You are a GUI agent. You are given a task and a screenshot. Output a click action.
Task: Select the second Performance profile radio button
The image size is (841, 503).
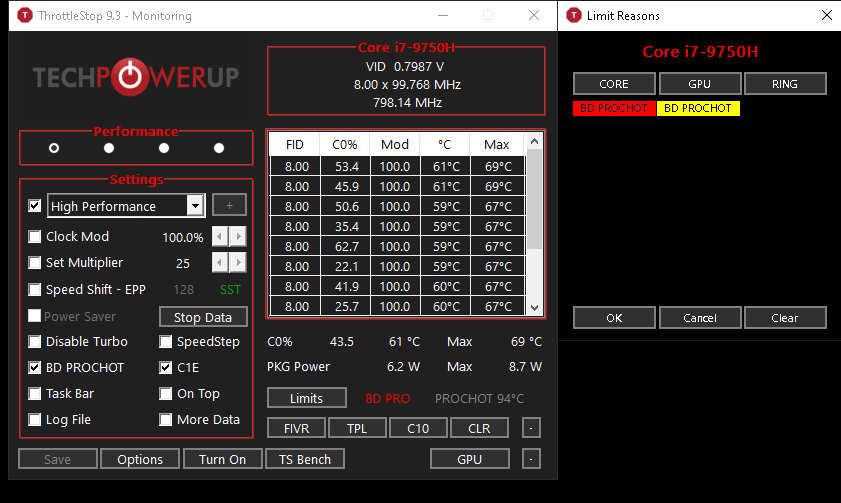point(109,148)
